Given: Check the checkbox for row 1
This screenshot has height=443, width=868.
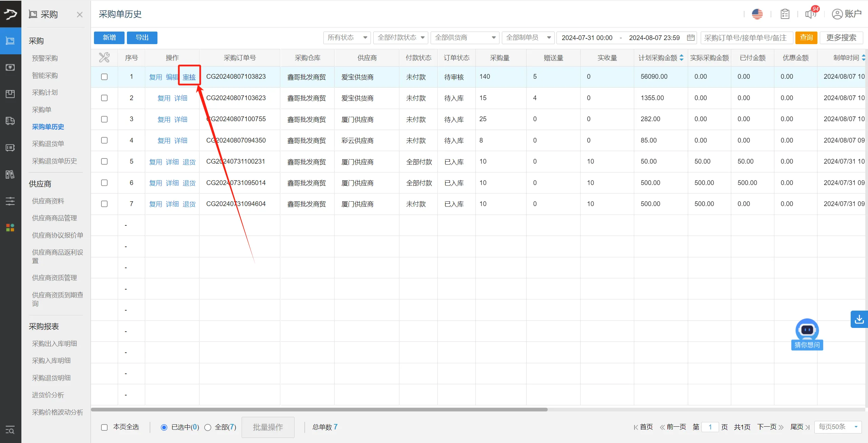Looking at the screenshot, I should (x=104, y=77).
